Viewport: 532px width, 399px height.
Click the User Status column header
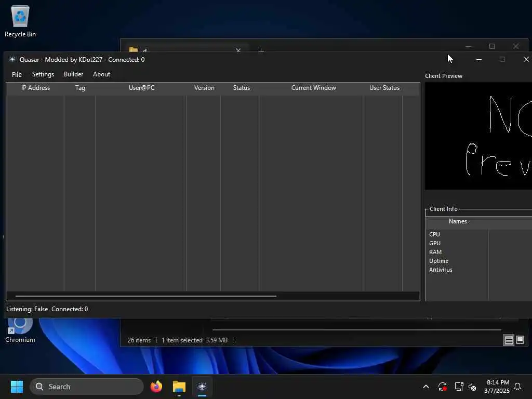click(384, 88)
